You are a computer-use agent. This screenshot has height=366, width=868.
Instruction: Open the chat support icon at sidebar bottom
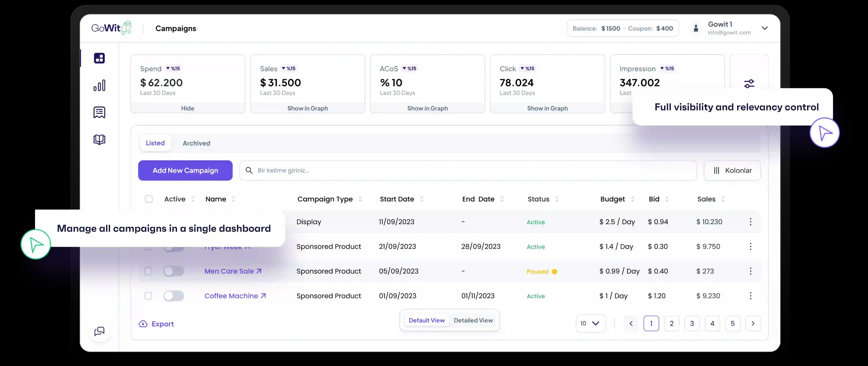[99, 331]
